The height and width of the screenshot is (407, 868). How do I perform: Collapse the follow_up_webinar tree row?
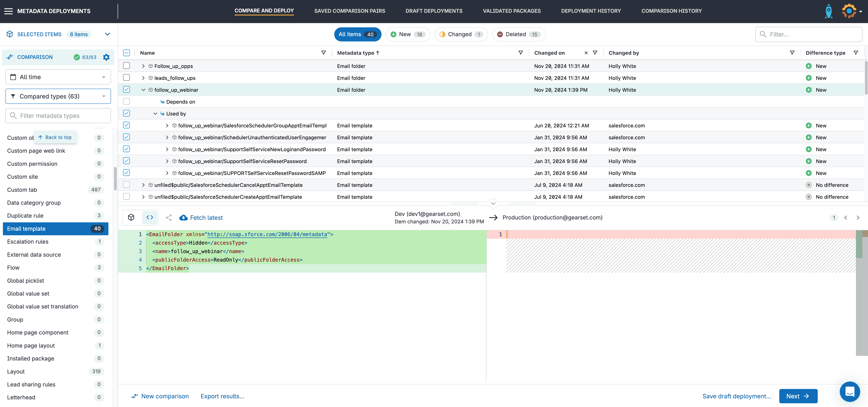click(x=143, y=90)
